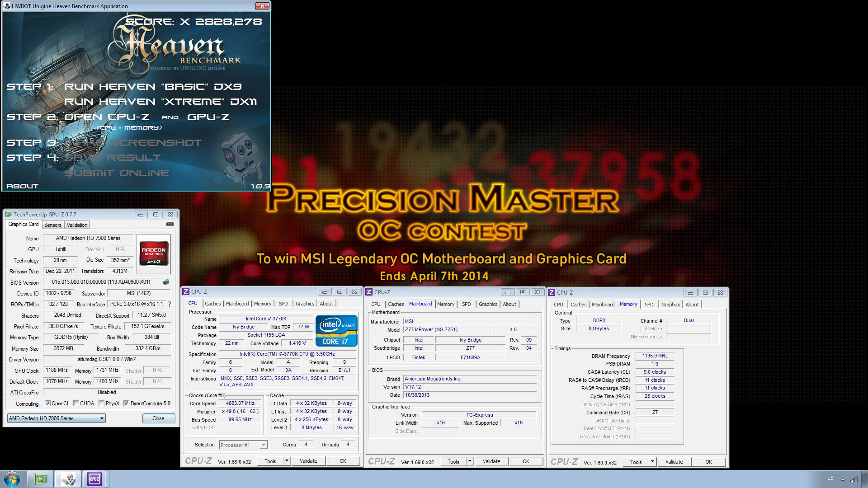Click the Threads count field
The image size is (868, 488).
click(348, 445)
